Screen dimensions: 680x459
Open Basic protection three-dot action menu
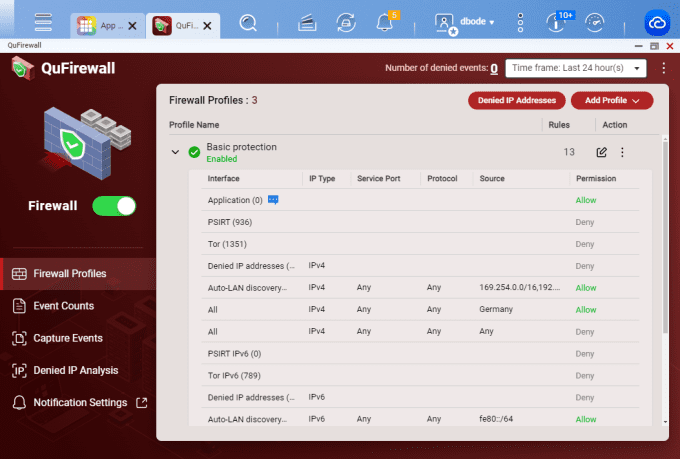point(622,152)
